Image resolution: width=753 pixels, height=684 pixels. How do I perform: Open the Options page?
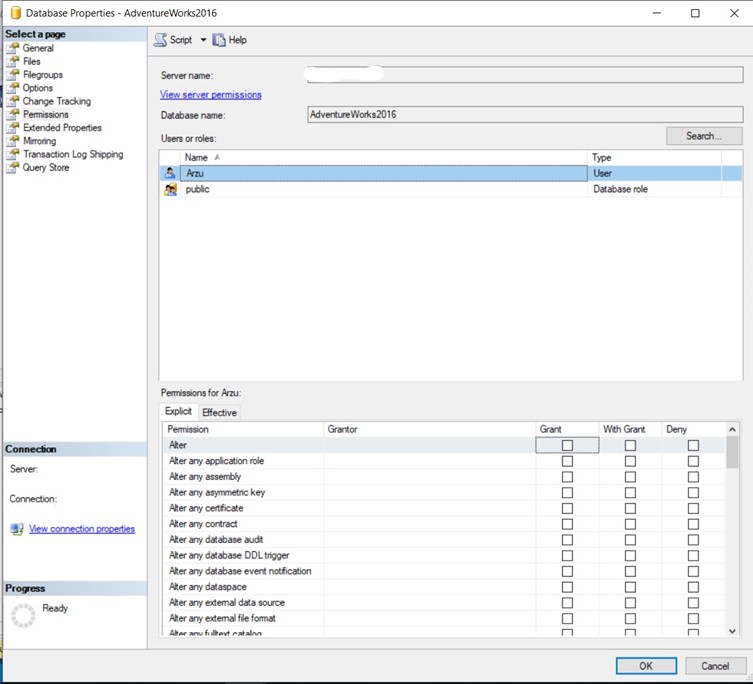(37, 88)
